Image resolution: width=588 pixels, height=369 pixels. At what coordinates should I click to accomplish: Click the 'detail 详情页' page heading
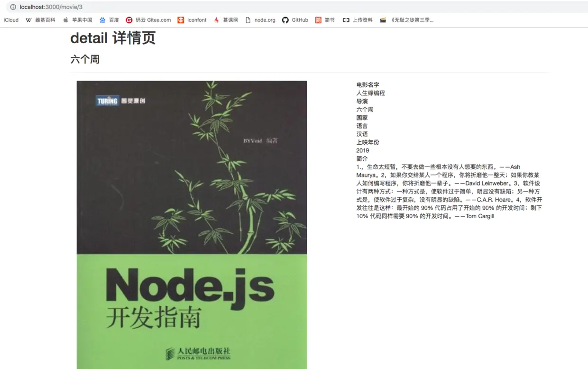[x=113, y=38]
